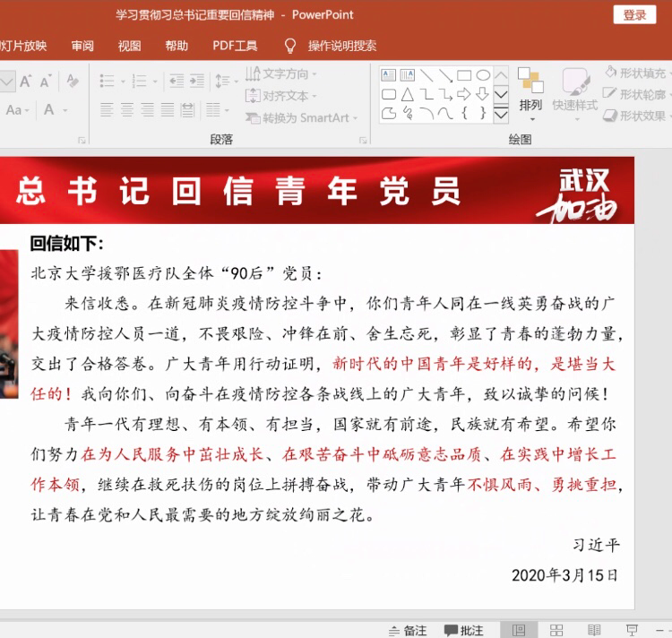Expand the shapes gallery more arrow
Image resolution: width=672 pixels, height=638 pixels.
[501, 114]
